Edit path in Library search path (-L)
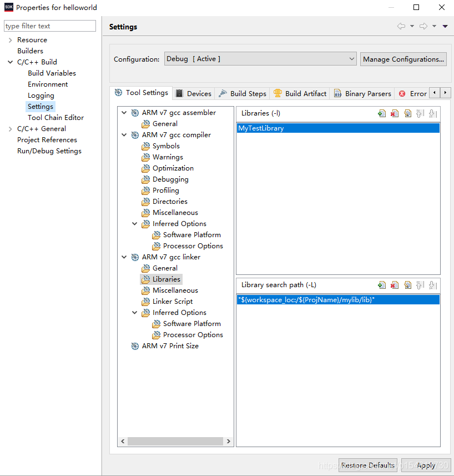Image resolution: width=454 pixels, height=476 pixels. [x=407, y=285]
